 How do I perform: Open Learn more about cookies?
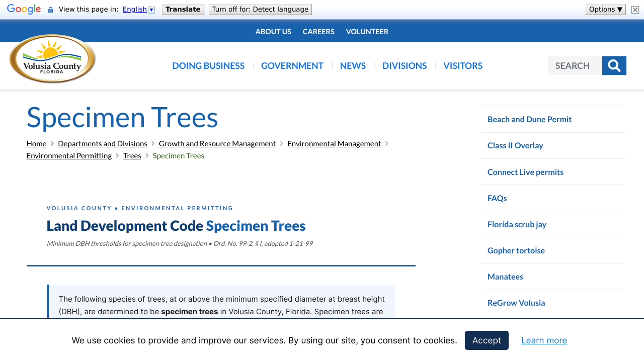pos(544,340)
